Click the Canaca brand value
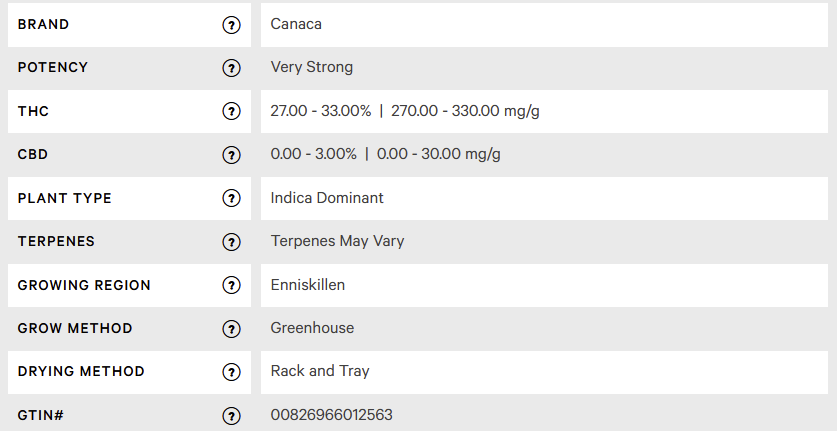 (x=296, y=24)
